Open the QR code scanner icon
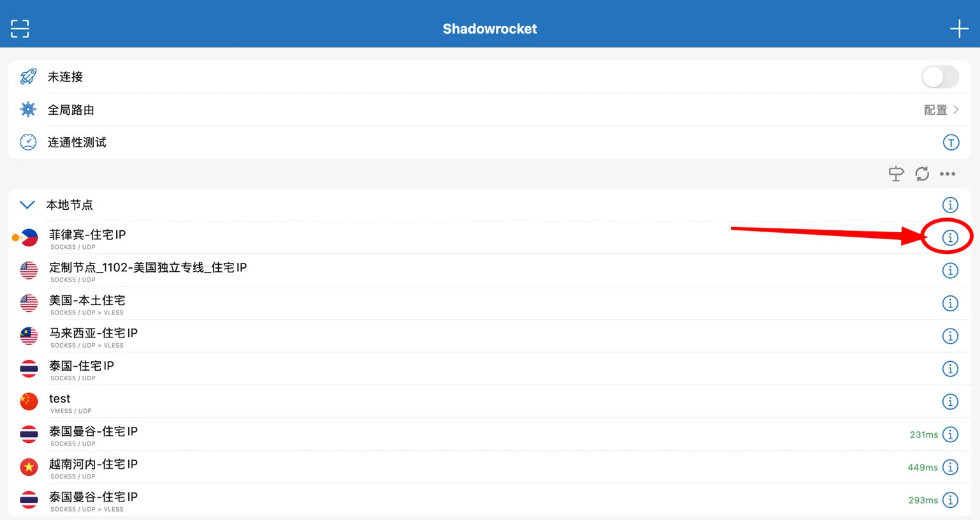Image resolution: width=980 pixels, height=520 pixels. click(x=20, y=29)
